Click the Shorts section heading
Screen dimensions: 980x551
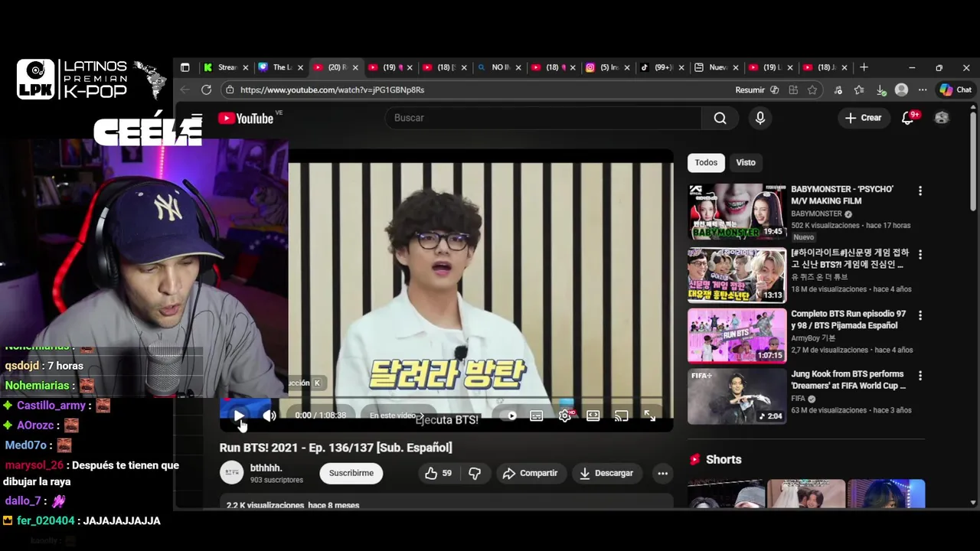(x=723, y=460)
